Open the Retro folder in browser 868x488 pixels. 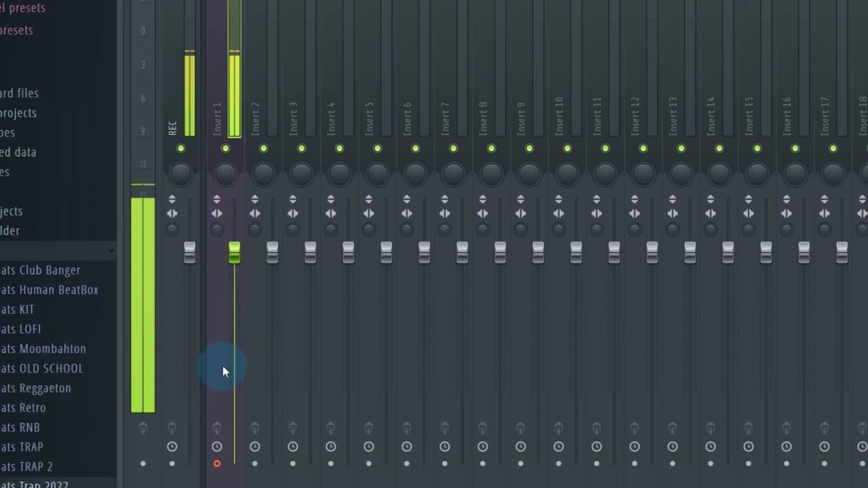(x=23, y=407)
